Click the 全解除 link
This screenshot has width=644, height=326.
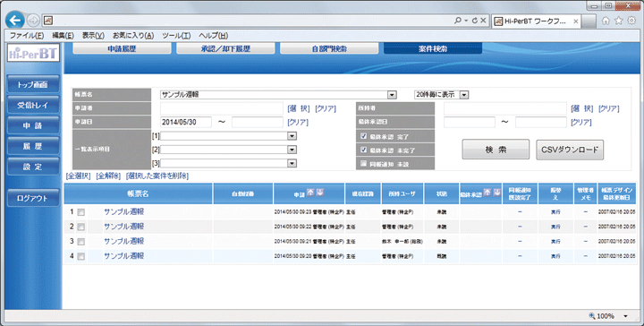(x=108, y=176)
